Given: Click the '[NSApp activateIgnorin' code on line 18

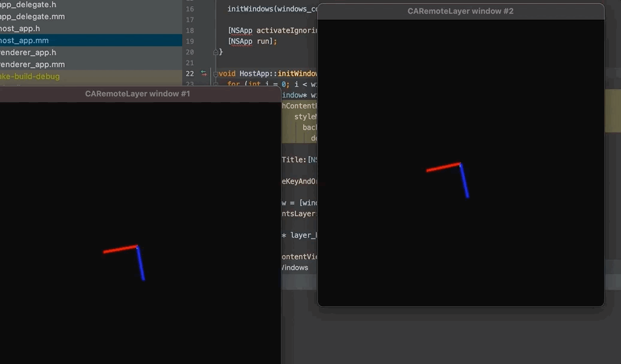Looking at the screenshot, I should click(273, 31).
